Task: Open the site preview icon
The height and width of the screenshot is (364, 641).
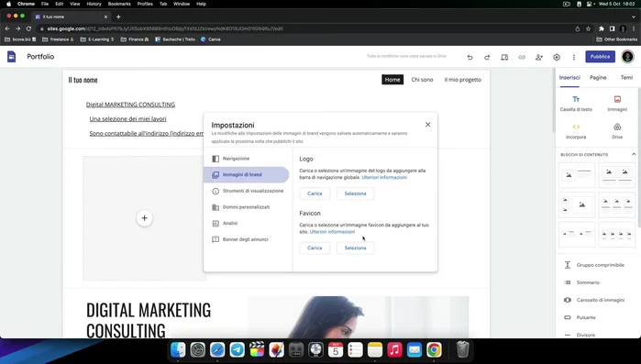Action: (504, 57)
